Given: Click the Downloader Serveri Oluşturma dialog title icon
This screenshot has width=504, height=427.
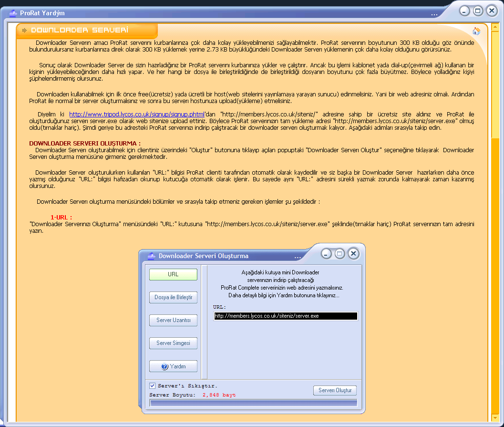Looking at the screenshot, I should point(152,256).
